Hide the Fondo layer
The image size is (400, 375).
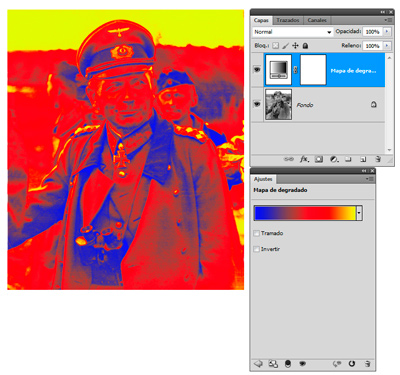[257, 104]
